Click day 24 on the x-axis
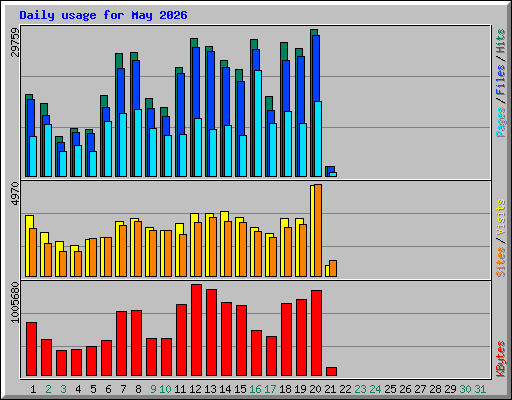This screenshot has width=512, height=400. 375,389
